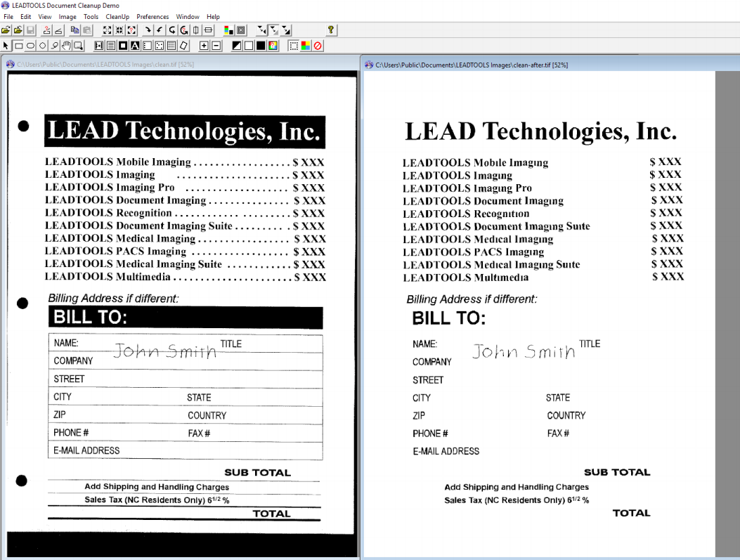
Task: Click 'BILL TO:' in the clean-after.tif window
Action: [449, 318]
